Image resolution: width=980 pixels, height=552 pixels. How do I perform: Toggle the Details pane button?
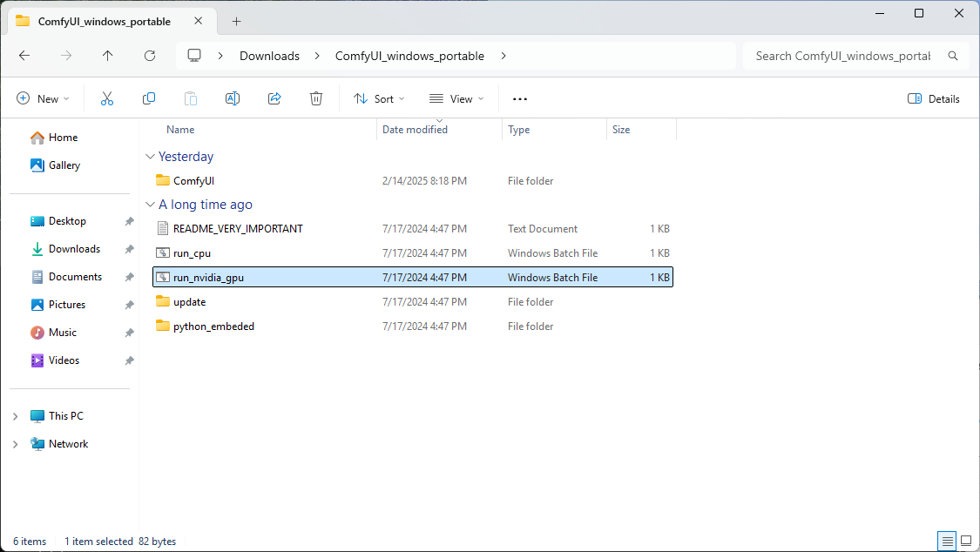pos(933,98)
